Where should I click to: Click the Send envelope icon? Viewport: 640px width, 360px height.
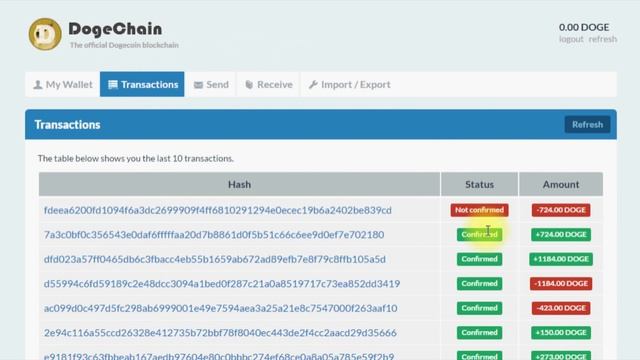[198, 85]
